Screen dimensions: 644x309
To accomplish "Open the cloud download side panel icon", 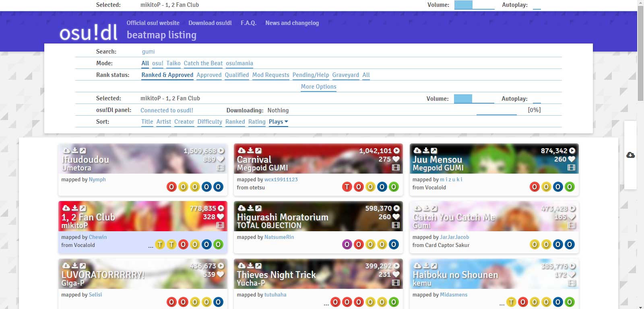I will pos(631,155).
